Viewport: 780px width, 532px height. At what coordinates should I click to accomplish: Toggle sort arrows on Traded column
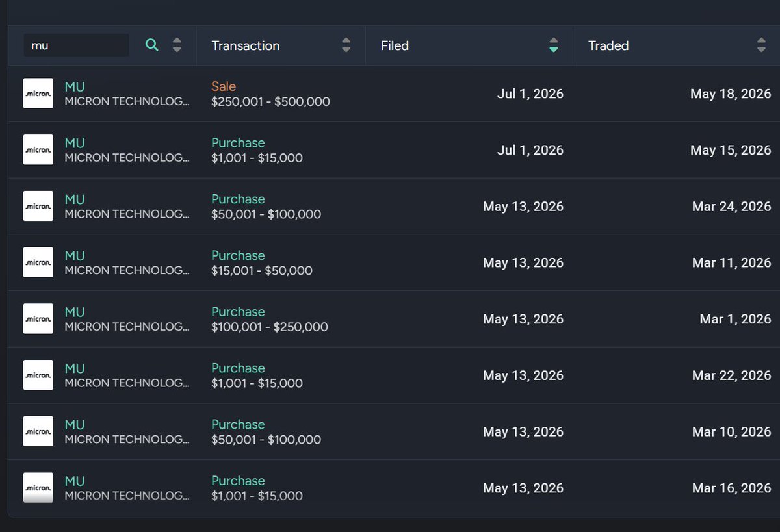(761, 45)
